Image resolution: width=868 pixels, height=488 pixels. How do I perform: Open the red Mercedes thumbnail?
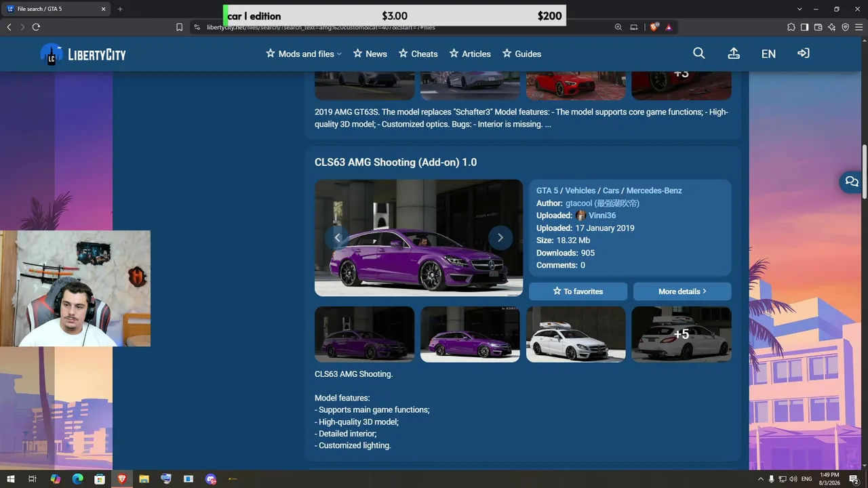coord(576,85)
